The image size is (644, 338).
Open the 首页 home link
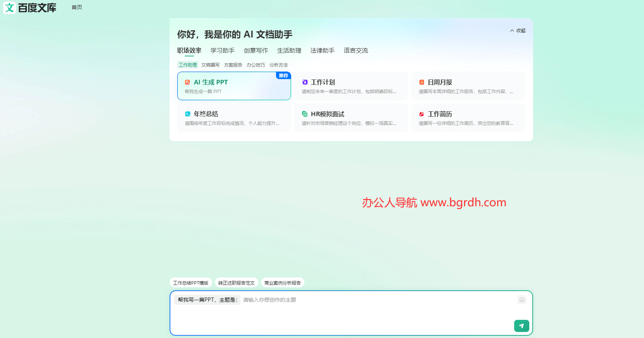coord(77,7)
